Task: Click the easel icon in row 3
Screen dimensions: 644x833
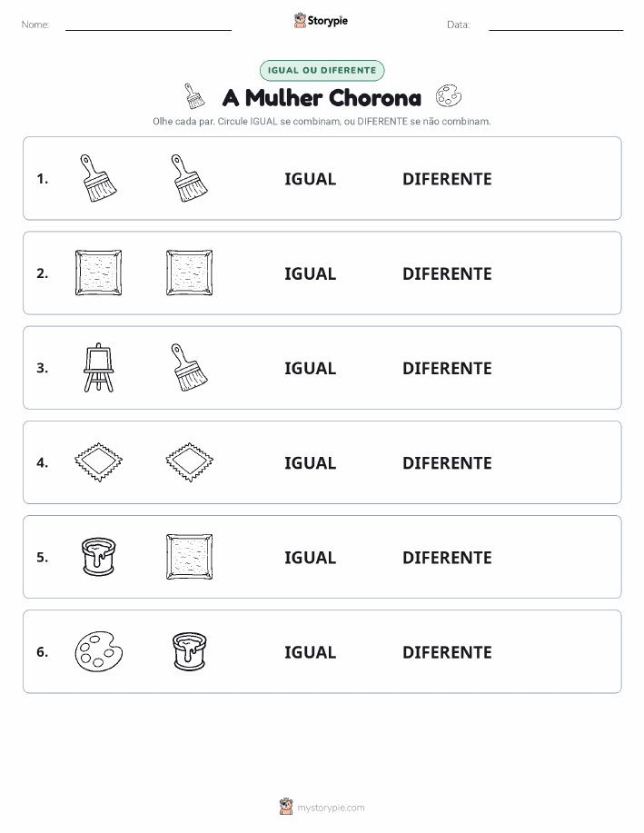Action: pos(98,368)
